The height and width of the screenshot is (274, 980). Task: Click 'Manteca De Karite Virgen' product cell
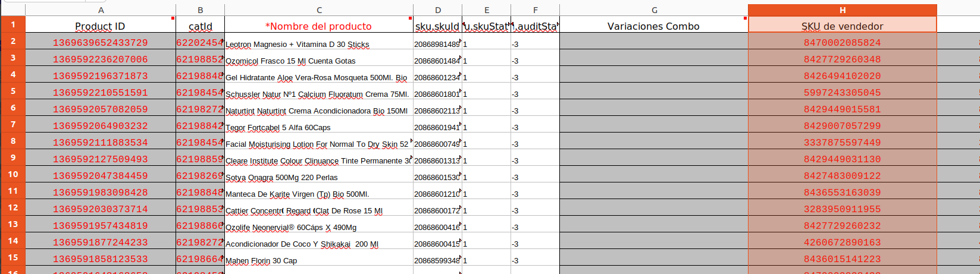pos(319,191)
